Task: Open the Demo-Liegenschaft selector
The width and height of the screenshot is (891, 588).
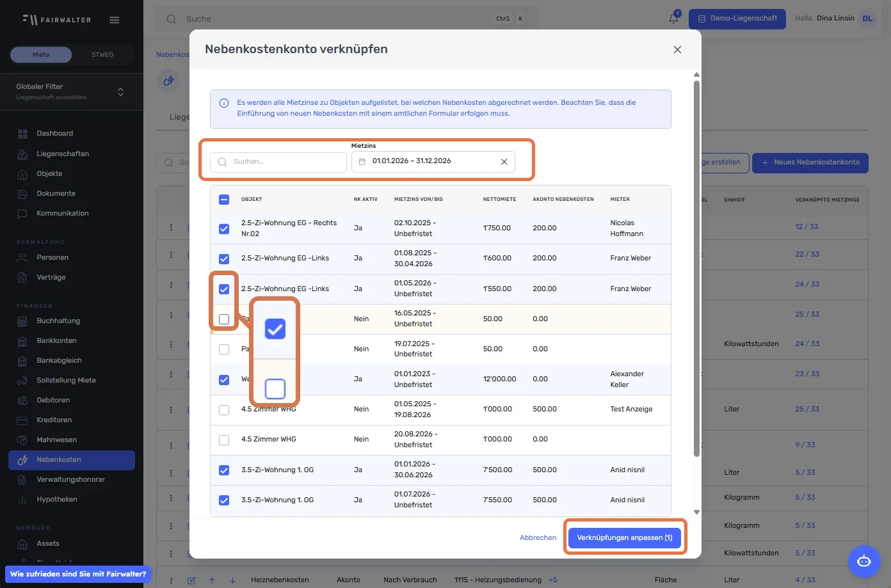Action: click(737, 19)
